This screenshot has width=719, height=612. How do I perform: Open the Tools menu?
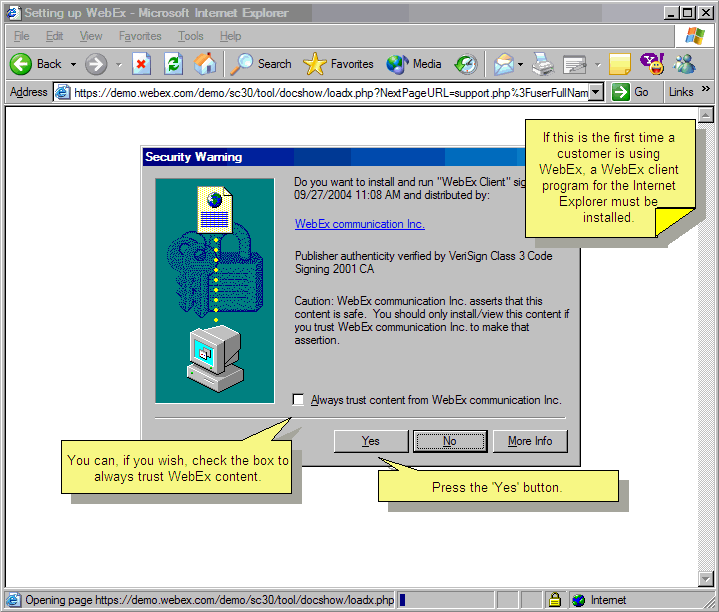coord(190,36)
